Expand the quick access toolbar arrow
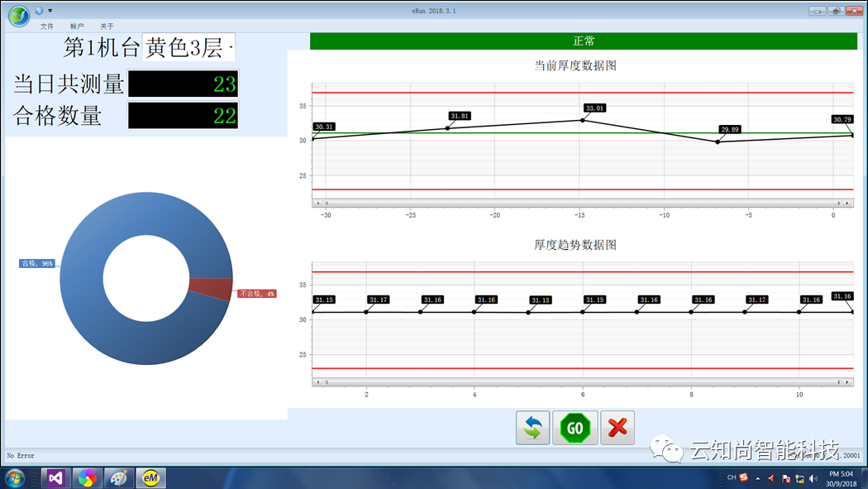Screen dimensions: 868x489 50,11
